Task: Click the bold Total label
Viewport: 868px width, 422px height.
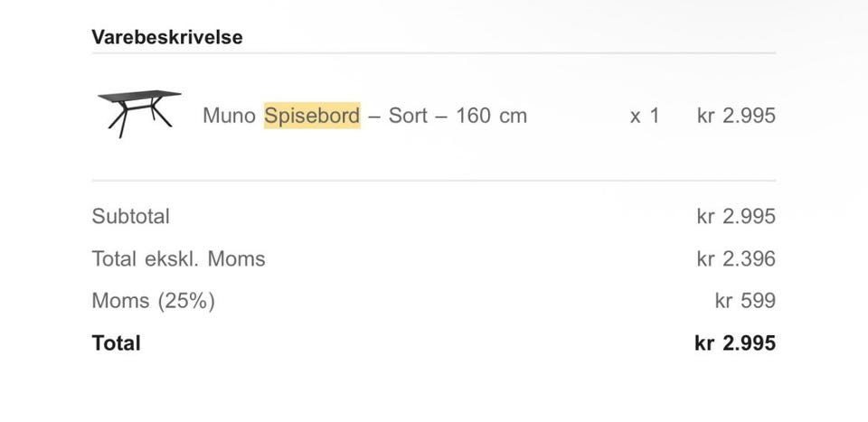Action: 116,343
